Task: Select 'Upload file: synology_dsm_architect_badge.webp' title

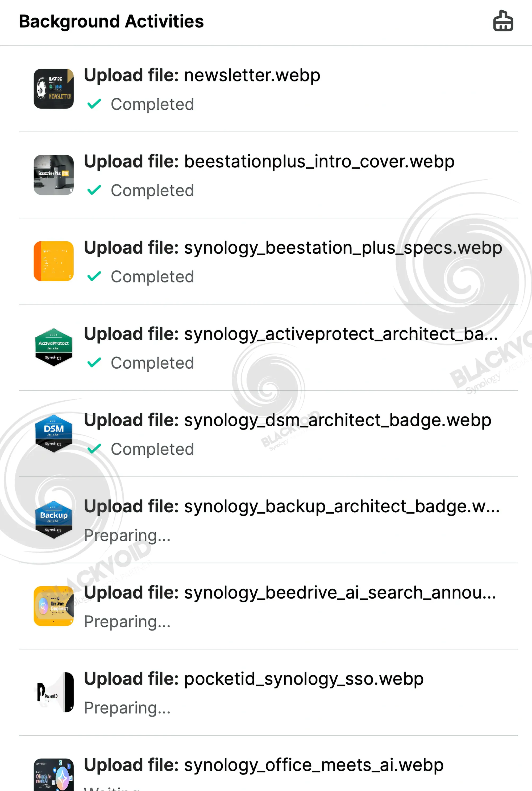Action: [x=287, y=420]
